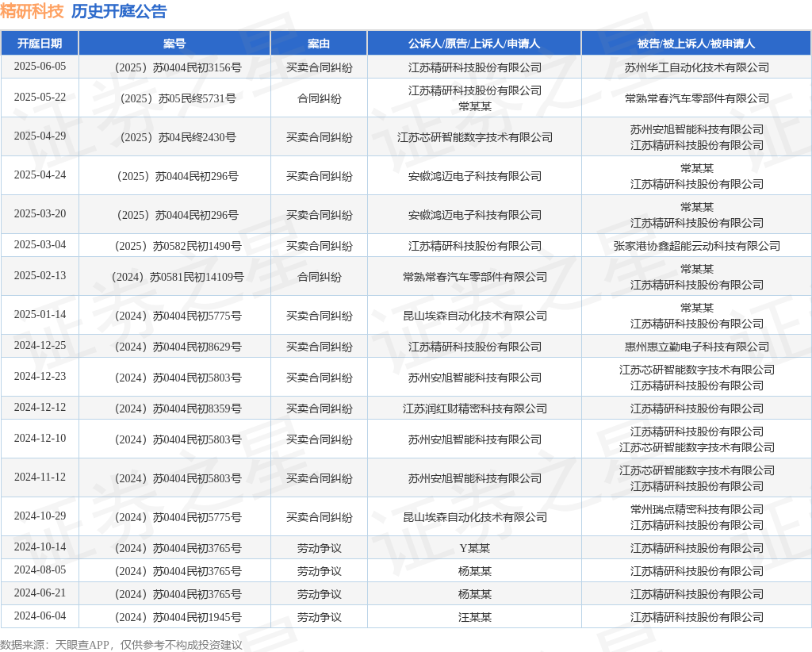Image resolution: width=812 pixels, height=652 pixels.
Task: Click the 案号 column header
Action: [x=174, y=44]
